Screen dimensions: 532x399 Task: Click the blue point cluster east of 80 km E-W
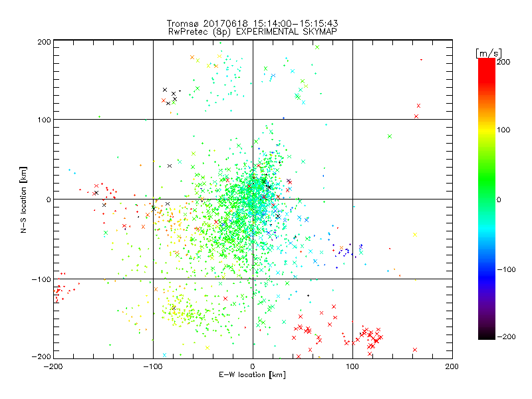(346, 251)
